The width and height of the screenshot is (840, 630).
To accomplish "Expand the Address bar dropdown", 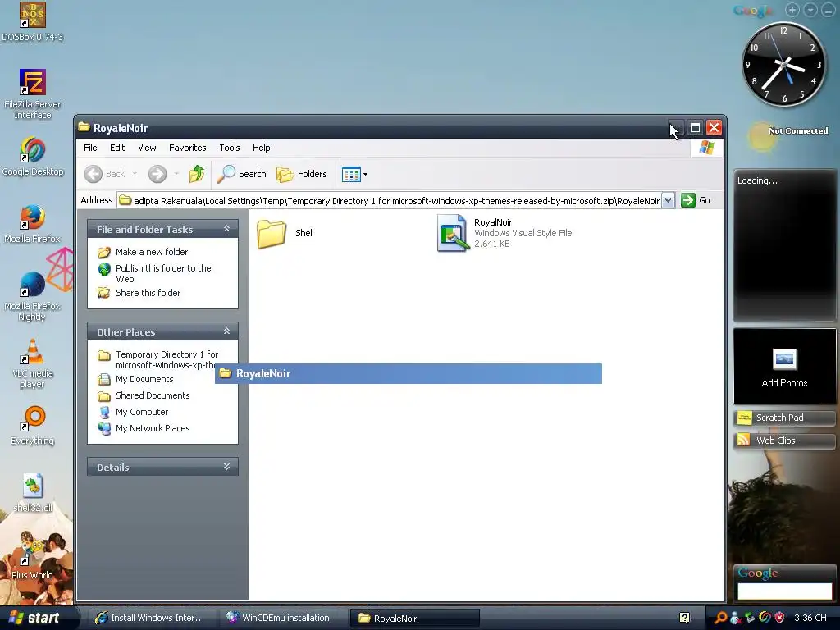I will tap(668, 200).
